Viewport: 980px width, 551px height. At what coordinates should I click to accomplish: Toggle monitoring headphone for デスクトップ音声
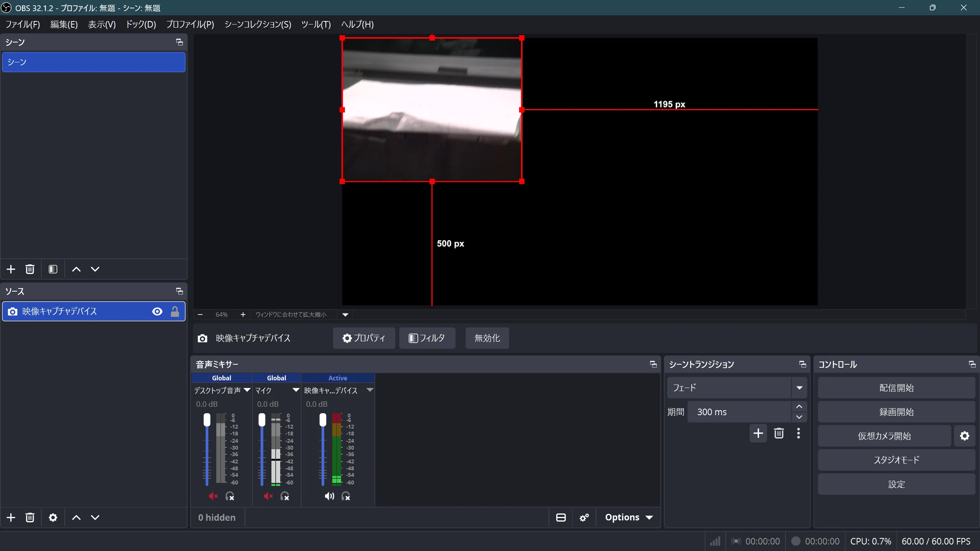(230, 496)
